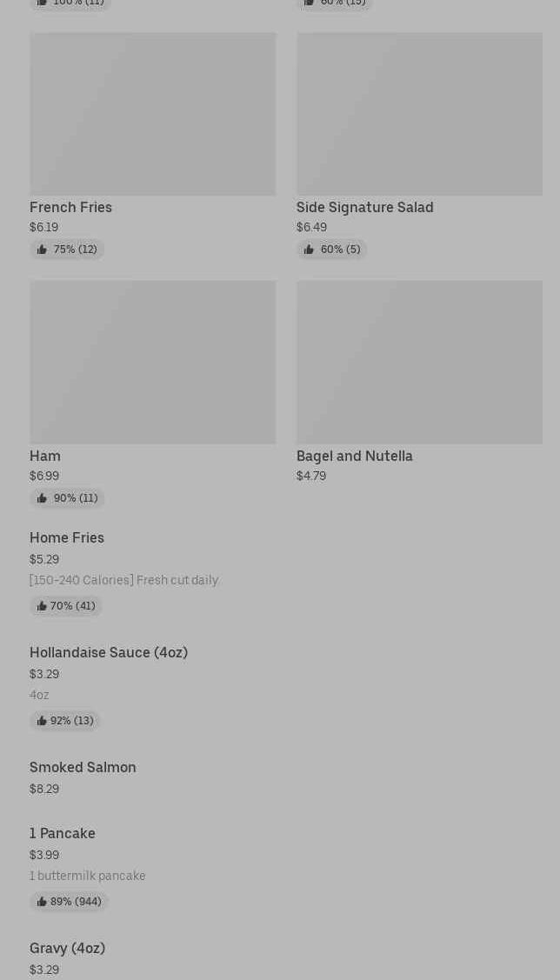
Task: Click the Bagel and Nutella title
Action: pyautogui.click(x=355, y=457)
